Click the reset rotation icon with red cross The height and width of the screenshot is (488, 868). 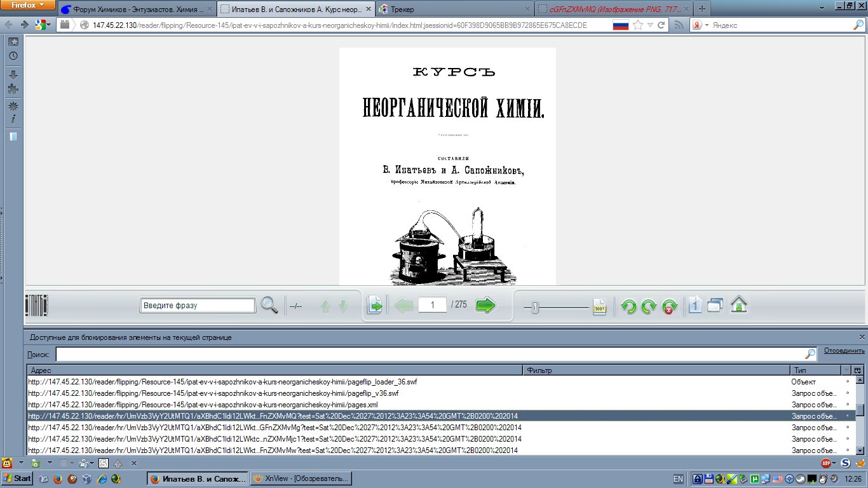669,307
